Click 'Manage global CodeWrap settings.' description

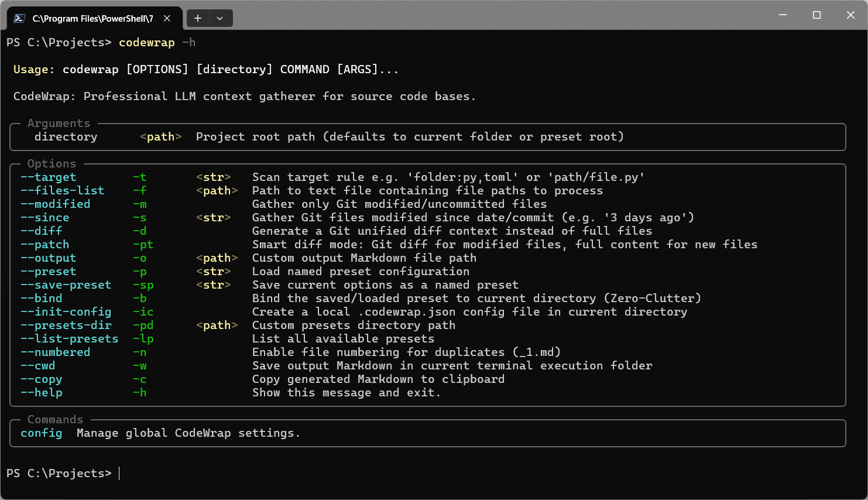[x=188, y=433]
